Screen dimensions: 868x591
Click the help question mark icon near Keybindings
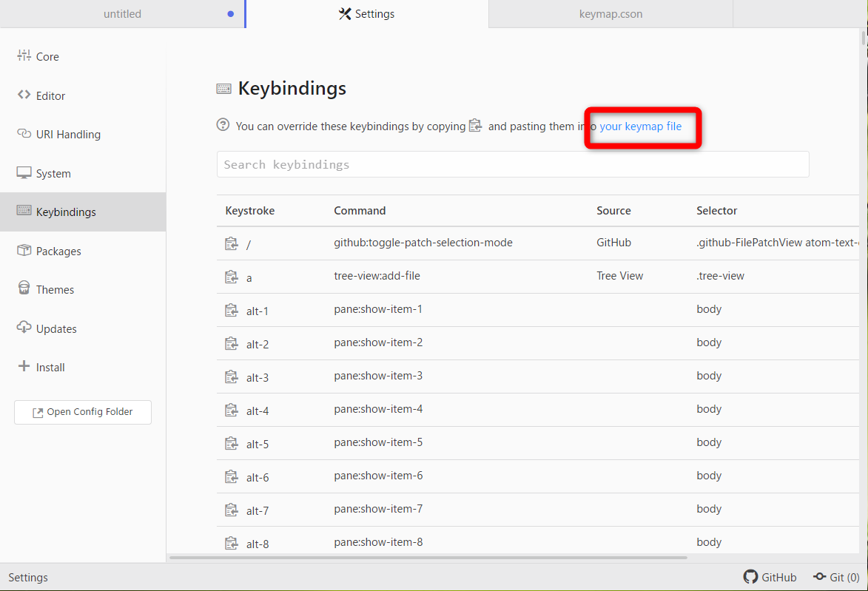tap(222, 125)
